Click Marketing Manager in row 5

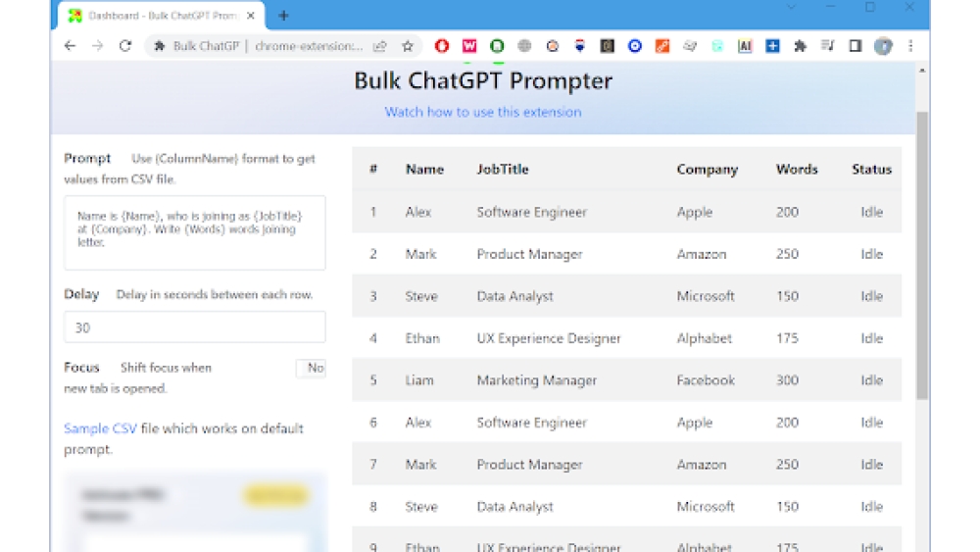pyautogui.click(x=536, y=380)
